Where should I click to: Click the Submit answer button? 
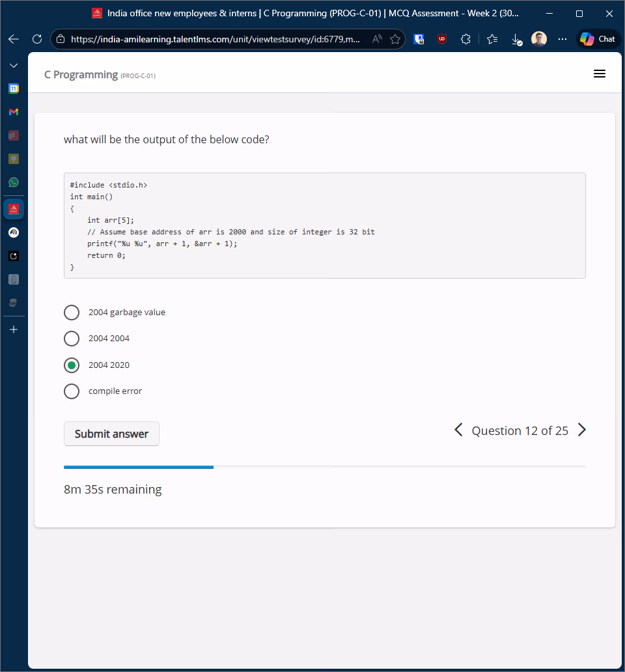[x=111, y=434]
